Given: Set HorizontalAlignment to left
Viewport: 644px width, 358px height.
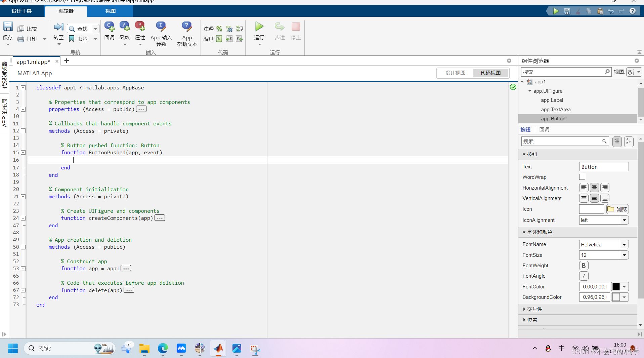Looking at the screenshot, I should tap(584, 188).
